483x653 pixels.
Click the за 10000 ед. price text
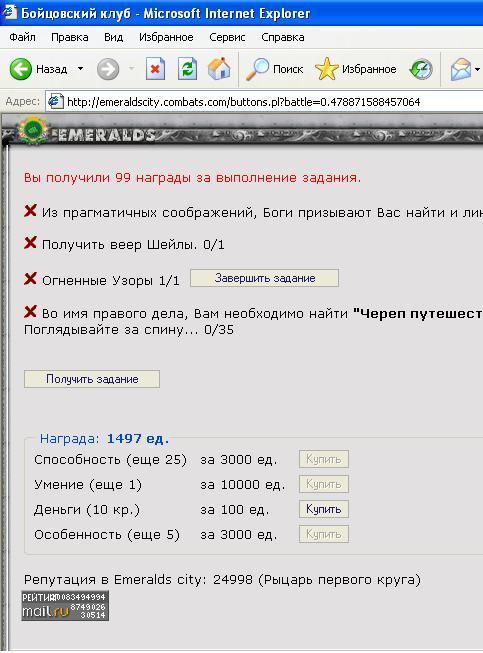click(x=243, y=485)
